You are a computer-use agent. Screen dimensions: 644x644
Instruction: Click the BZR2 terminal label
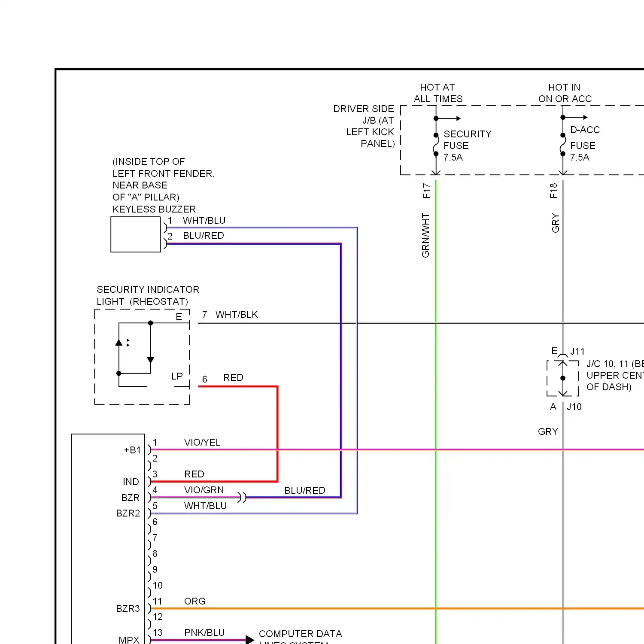click(128, 513)
